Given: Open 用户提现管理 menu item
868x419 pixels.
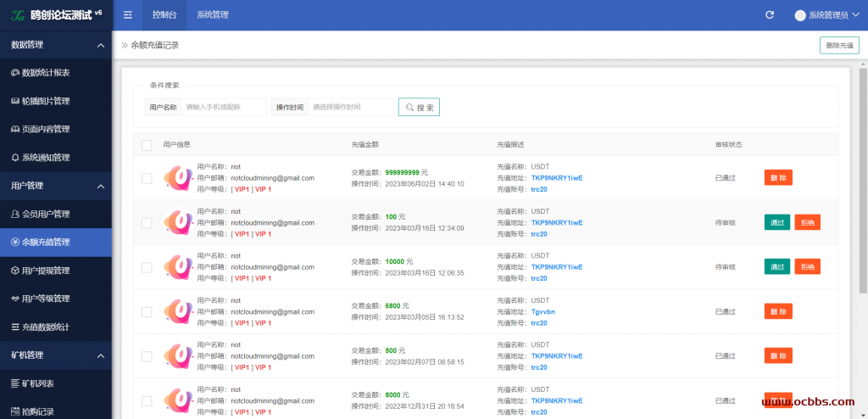Looking at the screenshot, I should point(56,271).
